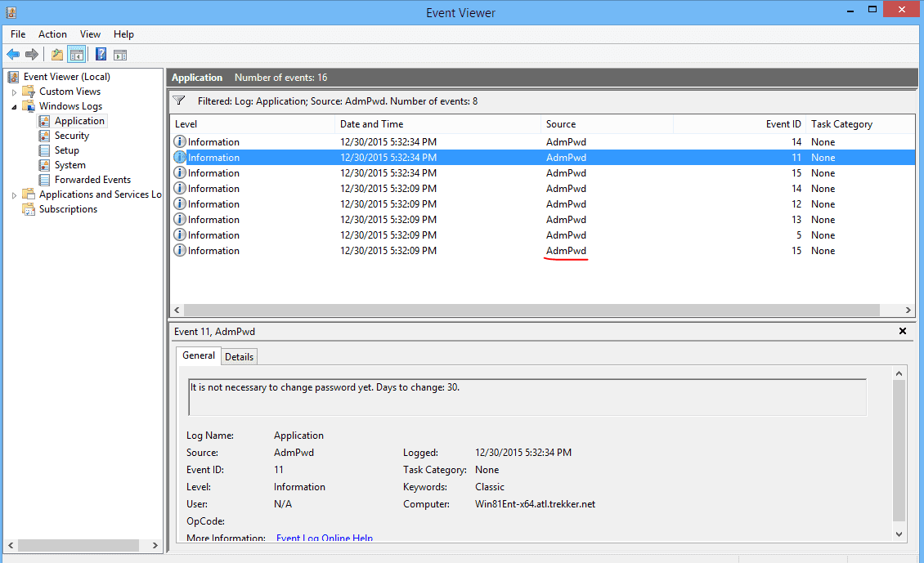
Task: Open the File menu
Action: (x=18, y=34)
